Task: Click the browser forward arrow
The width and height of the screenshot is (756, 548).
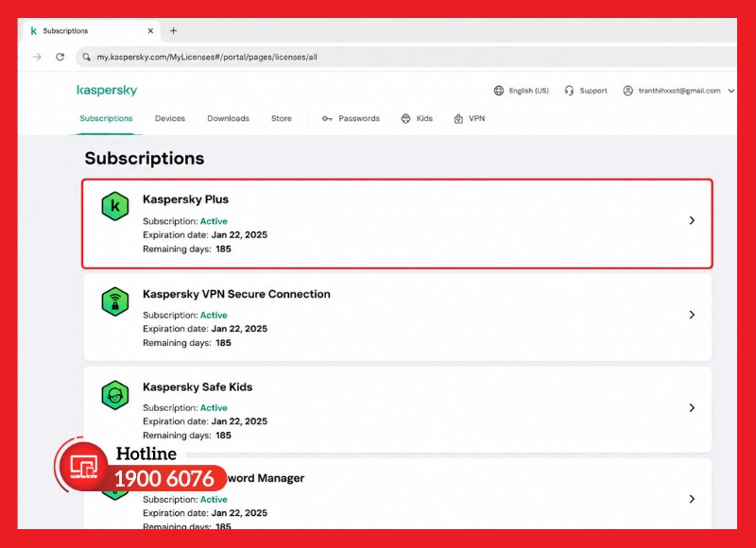Action: (x=37, y=57)
